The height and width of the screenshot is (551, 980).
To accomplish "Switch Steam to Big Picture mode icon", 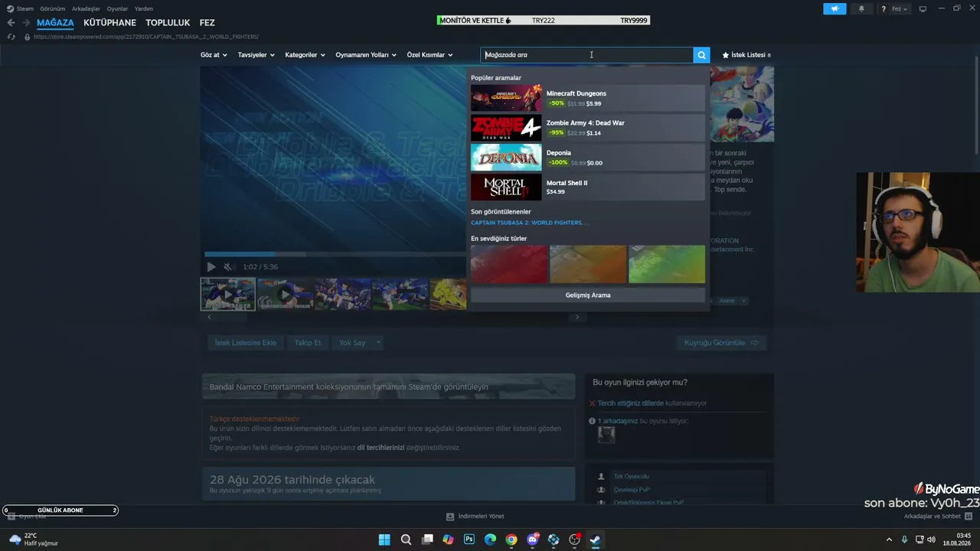I will pyautogui.click(x=923, y=9).
